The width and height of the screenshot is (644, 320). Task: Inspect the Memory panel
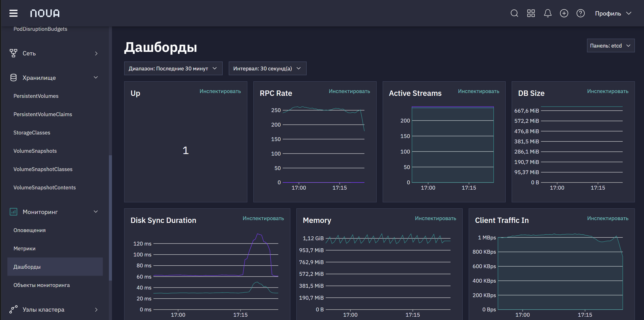coord(435,218)
